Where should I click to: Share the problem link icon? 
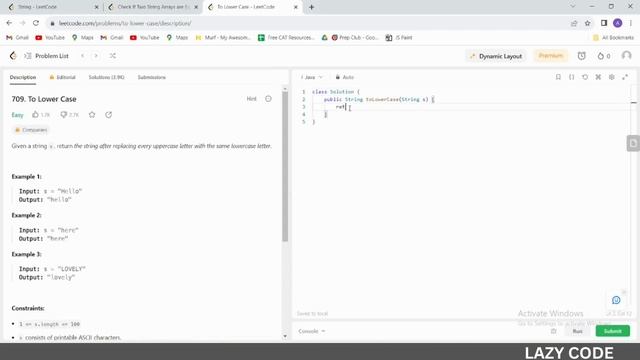coord(109,115)
